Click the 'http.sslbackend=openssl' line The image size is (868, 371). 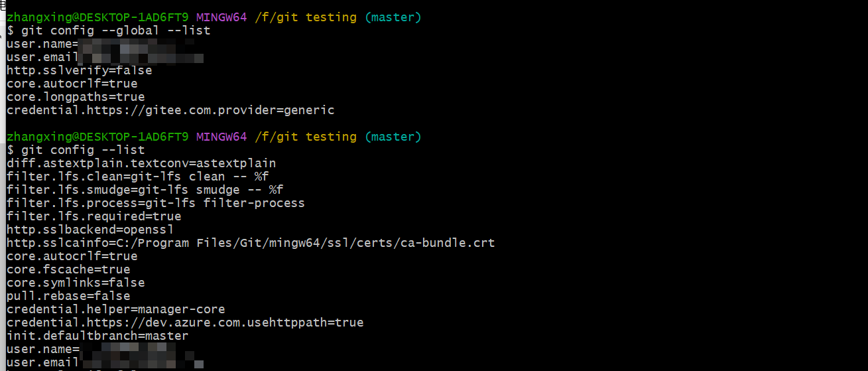[x=90, y=230]
